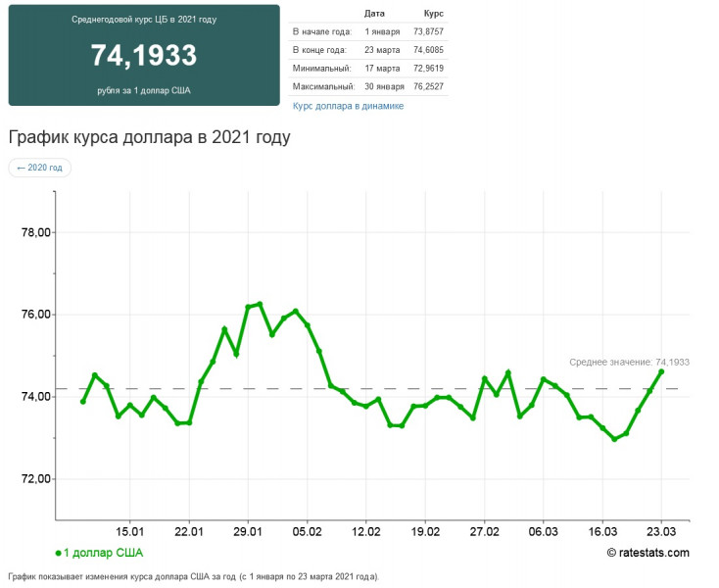719x588 pixels.
Task: Select the 'Минимальный' row in the table
Action: 368,68
